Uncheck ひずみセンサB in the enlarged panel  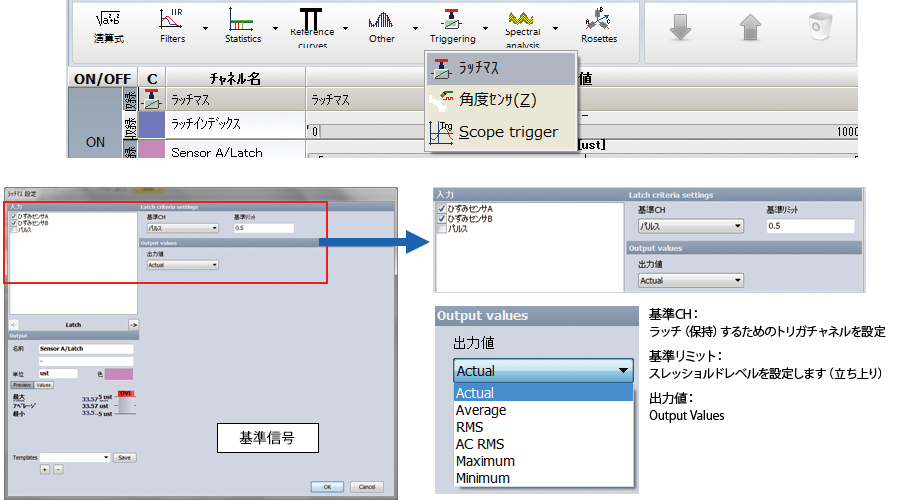[441, 219]
